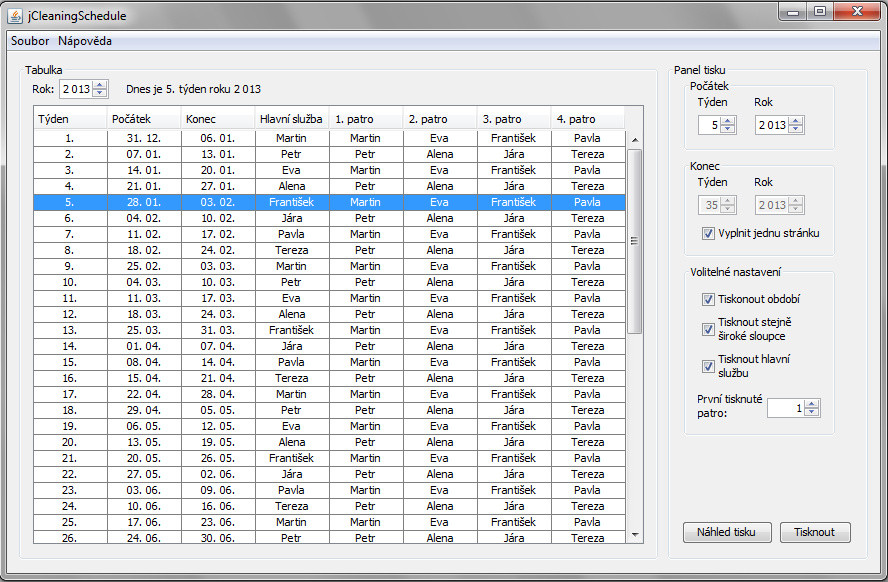888x582 pixels.
Task: Decrease the Počátek Týden value
Action: tap(728, 129)
